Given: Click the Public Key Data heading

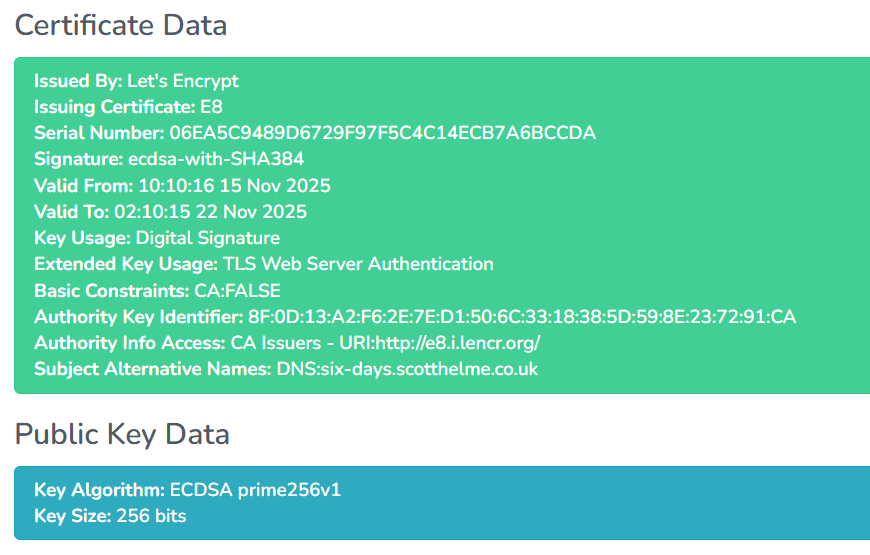Looking at the screenshot, I should 122,434.
